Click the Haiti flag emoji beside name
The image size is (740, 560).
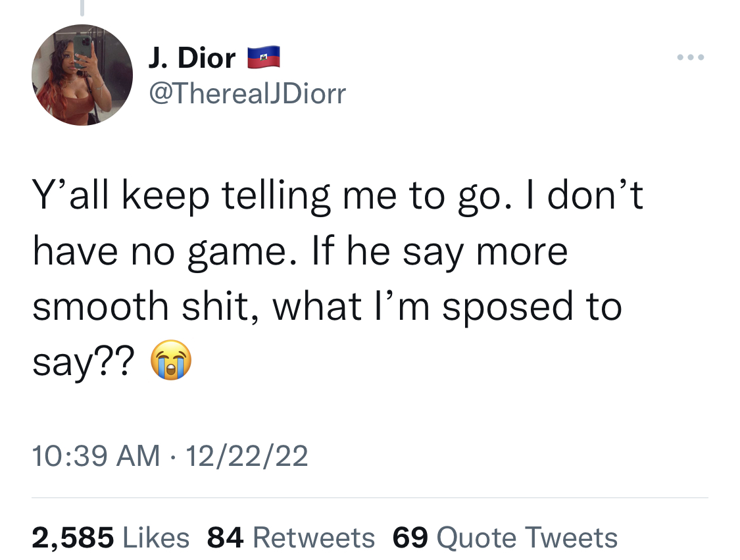tap(264, 57)
